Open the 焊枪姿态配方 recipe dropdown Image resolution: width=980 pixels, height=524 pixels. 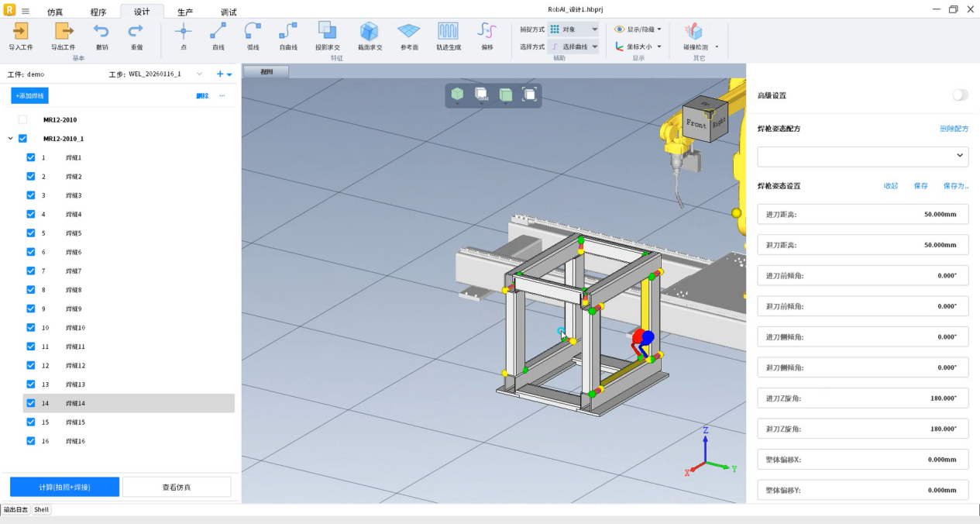pyautogui.click(x=863, y=156)
